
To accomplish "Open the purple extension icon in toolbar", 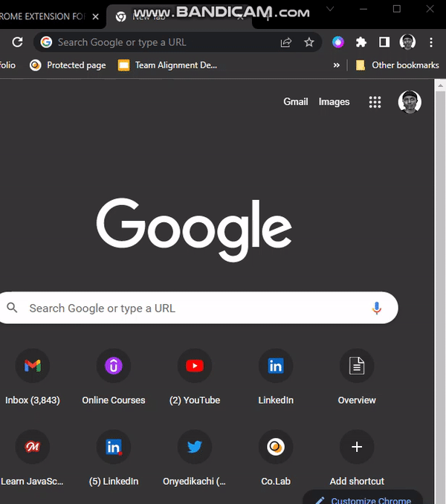I will point(338,42).
